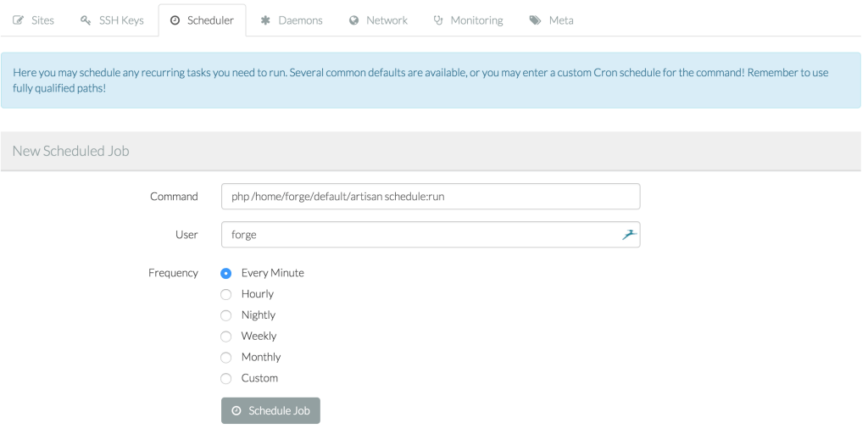
Task: Switch to the Meta tab
Action: (551, 20)
